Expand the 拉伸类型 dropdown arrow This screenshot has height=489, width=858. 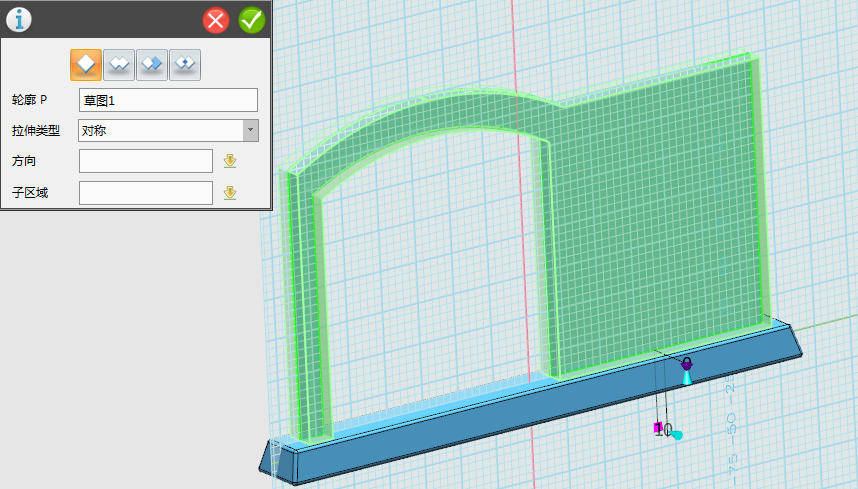(x=250, y=130)
